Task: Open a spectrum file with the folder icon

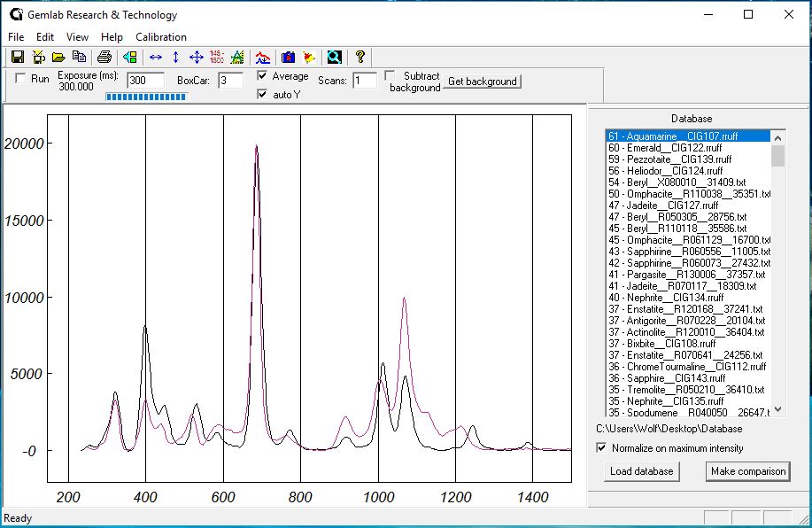Action: tap(58, 57)
